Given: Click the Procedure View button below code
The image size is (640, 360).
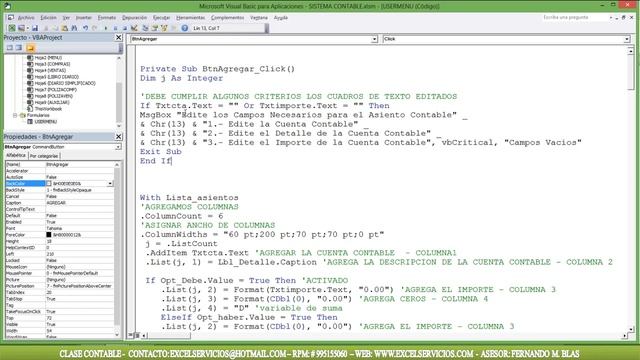Looking at the screenshot, I should (x=131, y=336).
